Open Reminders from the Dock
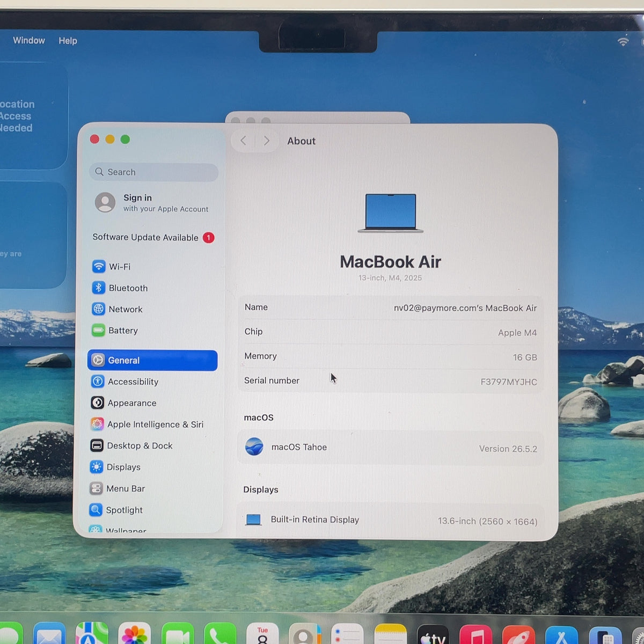Image resolution: width=644 pixels, height=644 pixels. (348, 634)
